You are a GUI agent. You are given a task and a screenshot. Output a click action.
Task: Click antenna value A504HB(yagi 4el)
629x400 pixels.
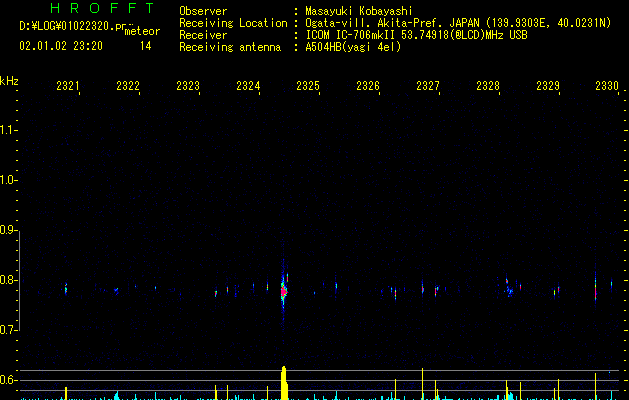pyautogui.click(x=353, y=47)
